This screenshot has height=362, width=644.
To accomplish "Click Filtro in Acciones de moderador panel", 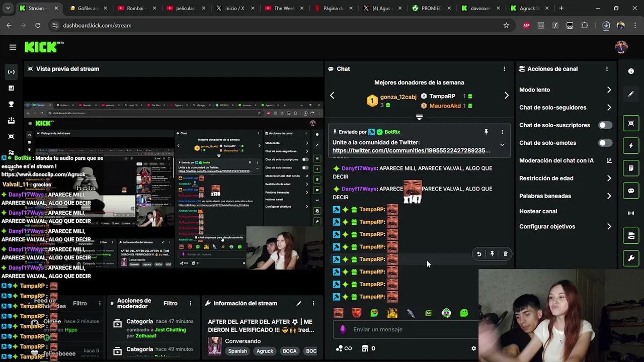I will click(171, 303).
